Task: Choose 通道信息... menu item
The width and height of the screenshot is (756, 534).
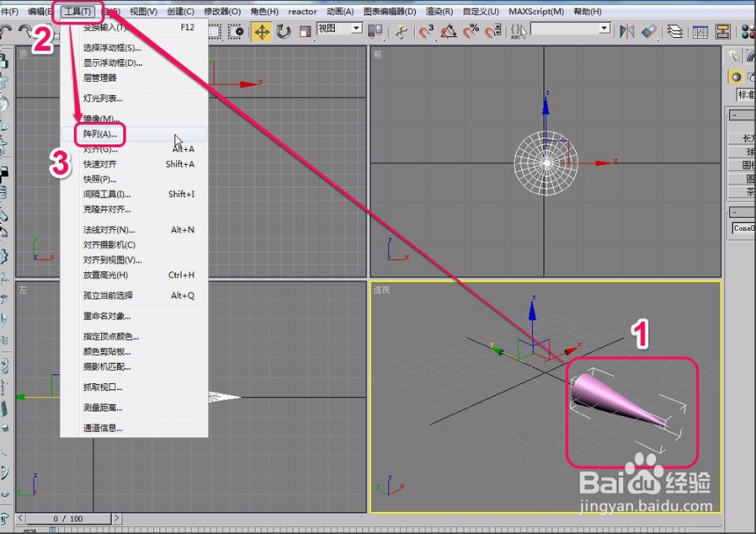Action: point(134,428)
